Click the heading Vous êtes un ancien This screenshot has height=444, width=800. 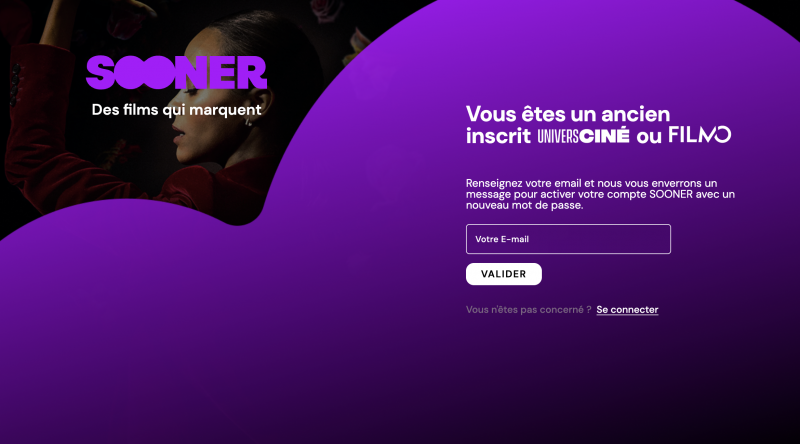pyautogui.click(x=568, y=114)
